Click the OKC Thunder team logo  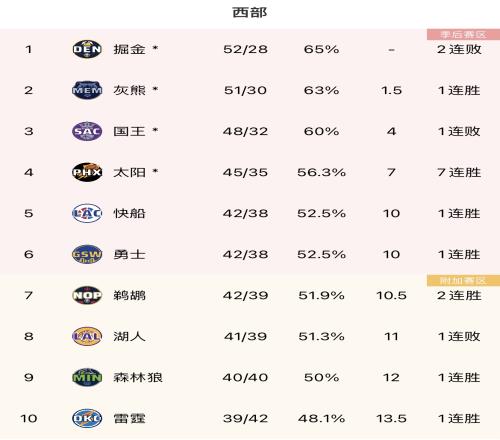point(87,418)
